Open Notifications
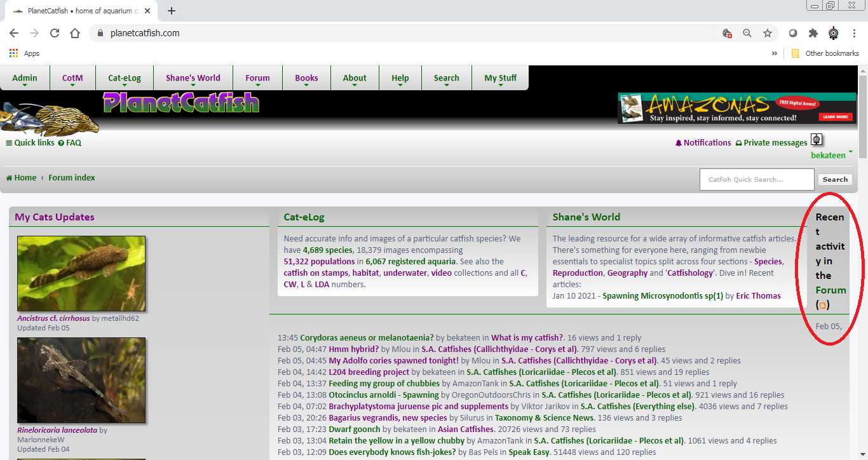The height and width of the screenshot is (460, 868). [x=703, y=143]
